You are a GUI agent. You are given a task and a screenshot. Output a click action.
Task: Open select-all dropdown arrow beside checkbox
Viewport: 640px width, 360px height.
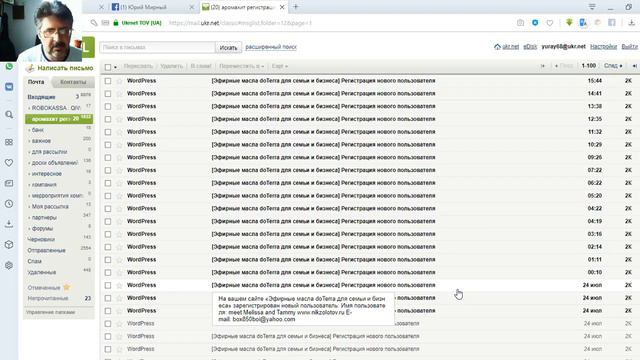(116, 67)
